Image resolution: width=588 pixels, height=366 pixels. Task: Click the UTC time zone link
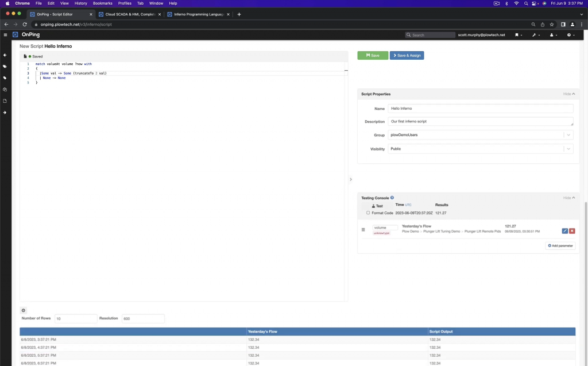(408, 205)
